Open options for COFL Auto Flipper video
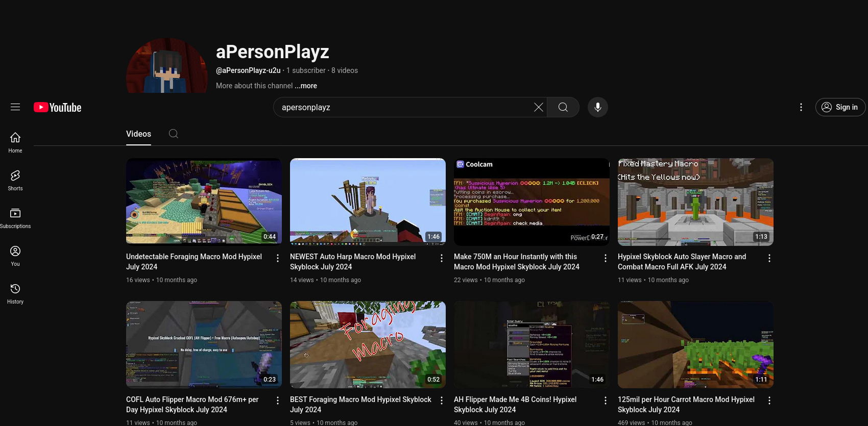Screen dimensions: 868x426 tap(278, 401)
